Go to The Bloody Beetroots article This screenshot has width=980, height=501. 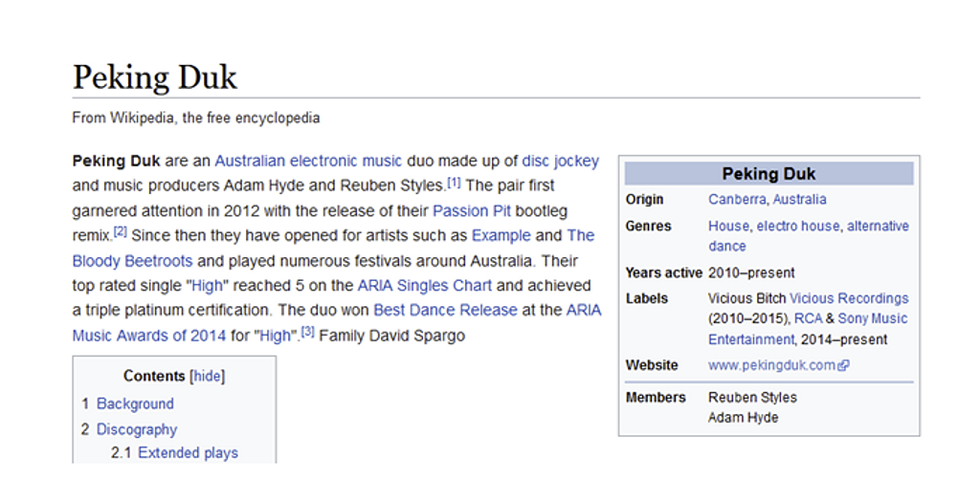click(132, 260)
